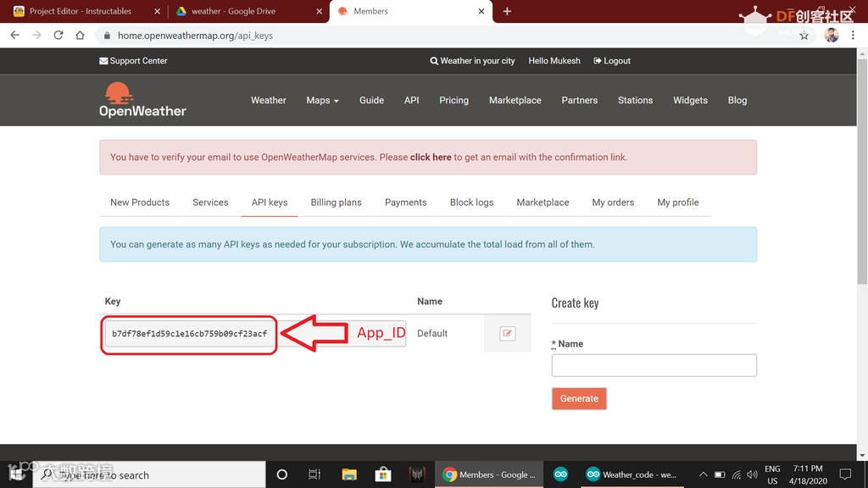The width and height of the screenshot is (868, 488).
Task: Open Weather in the nav bar
Action: point(269,100)
